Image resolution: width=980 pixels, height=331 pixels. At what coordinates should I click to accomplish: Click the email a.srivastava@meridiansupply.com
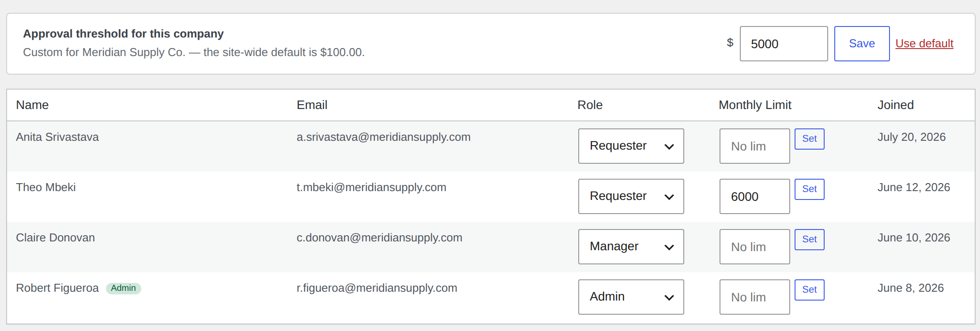click(384, 137)
